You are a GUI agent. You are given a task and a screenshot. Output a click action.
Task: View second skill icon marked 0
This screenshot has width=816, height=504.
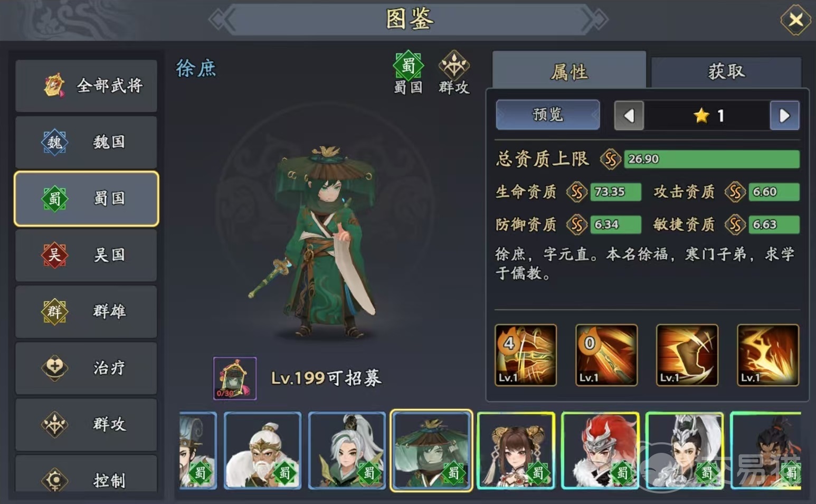coord(606,355)
